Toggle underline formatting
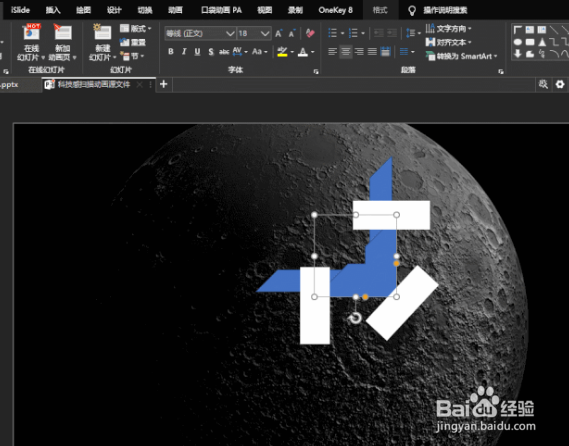 coord(197,52)
